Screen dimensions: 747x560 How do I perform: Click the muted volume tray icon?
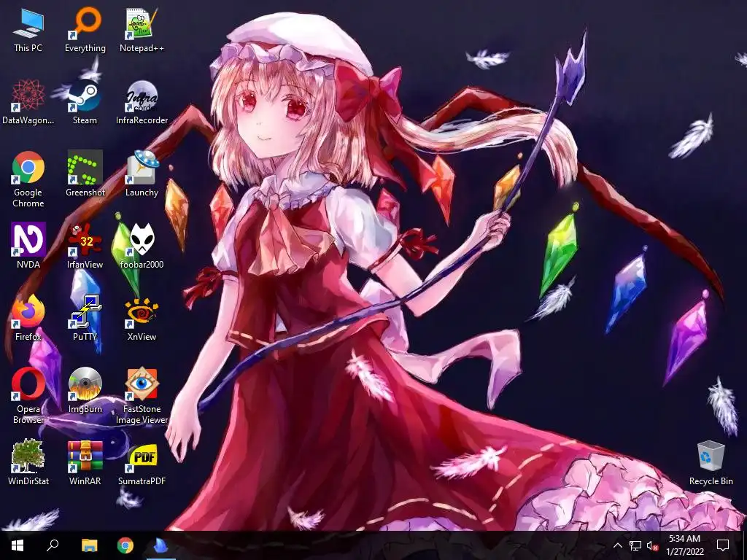tap(652, 545)
